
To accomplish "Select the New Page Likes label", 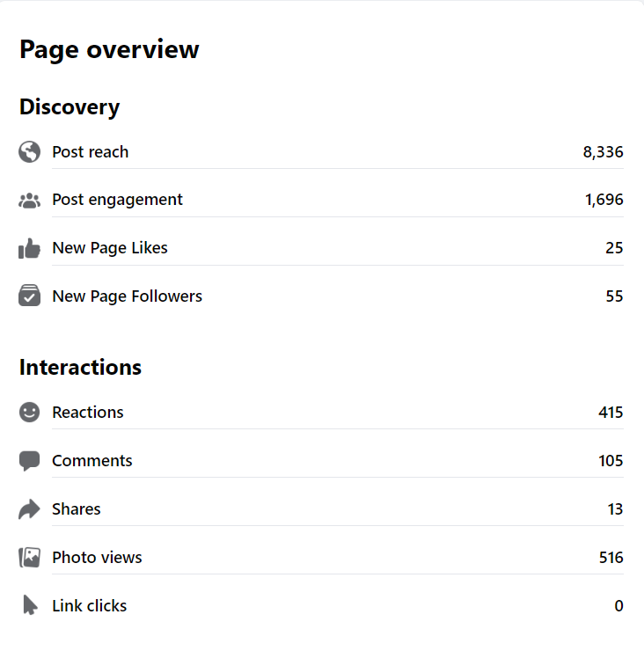I will point(110,248).
